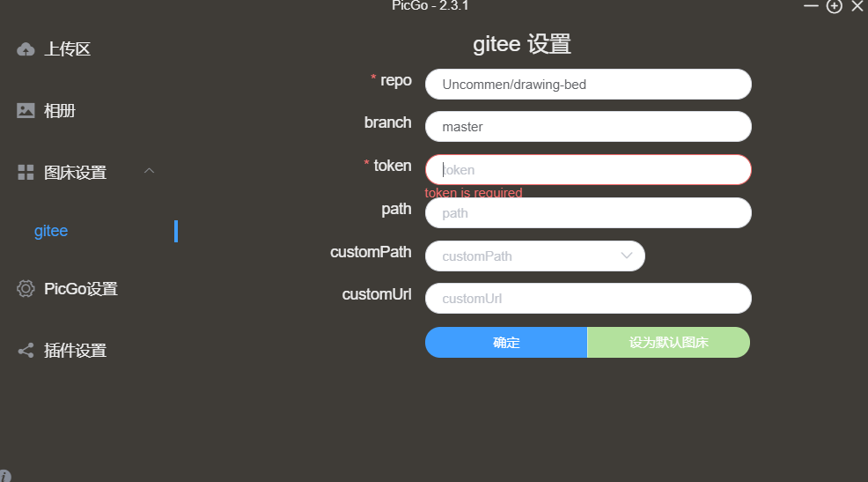Minimize the PicGo window

[811, 6]
